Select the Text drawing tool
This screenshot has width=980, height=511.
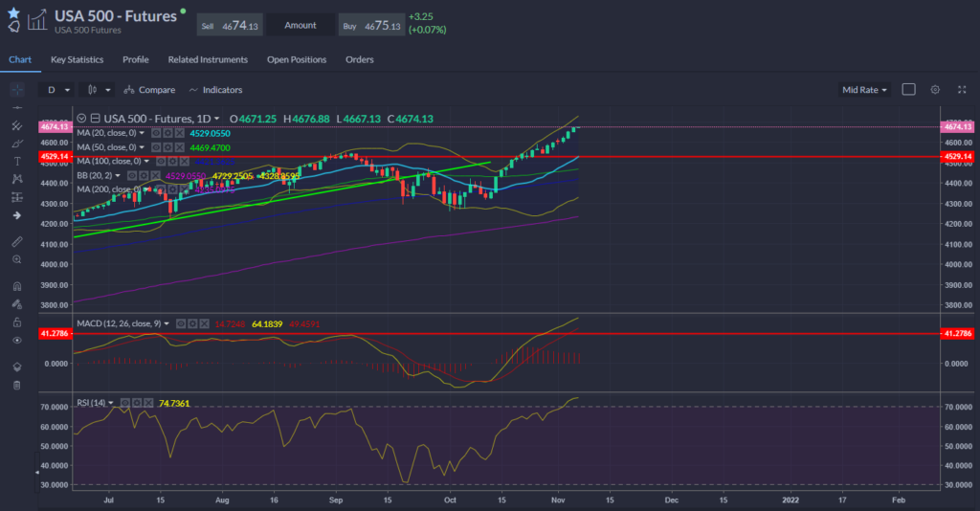(16, 161)
